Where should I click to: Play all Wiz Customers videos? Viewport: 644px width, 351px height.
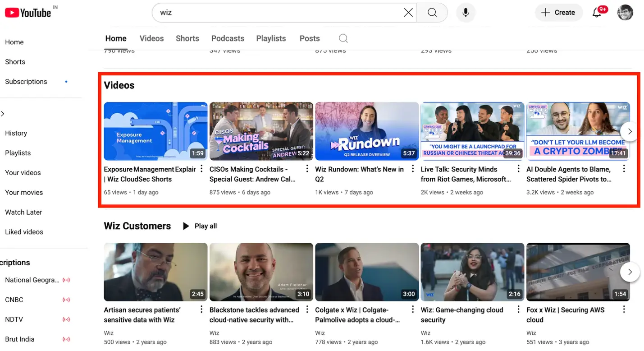[x=200, y=226]
